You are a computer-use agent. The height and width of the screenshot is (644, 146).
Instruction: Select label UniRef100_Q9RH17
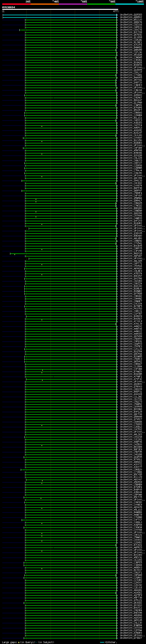(x=131, y=201)
